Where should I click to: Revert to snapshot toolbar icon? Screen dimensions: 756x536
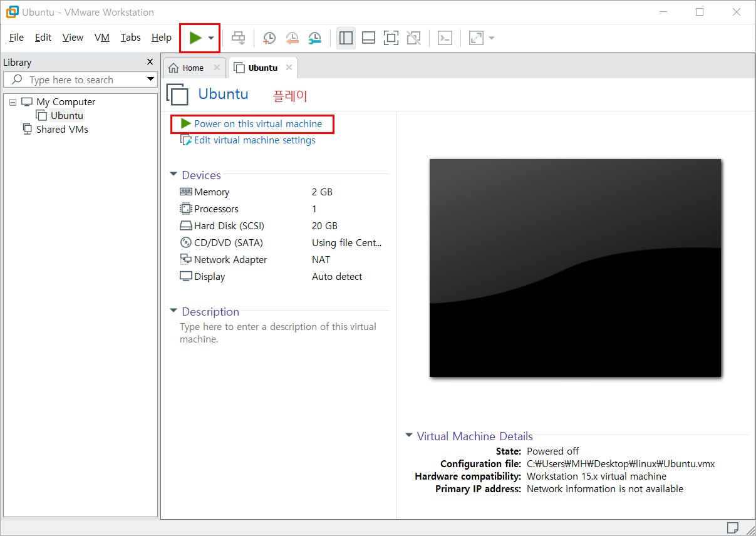(292, 38)
